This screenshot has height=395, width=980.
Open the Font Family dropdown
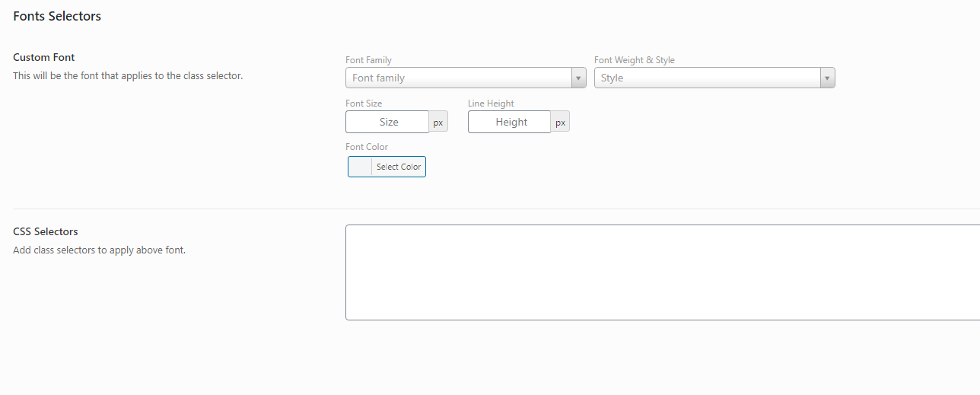458,78
